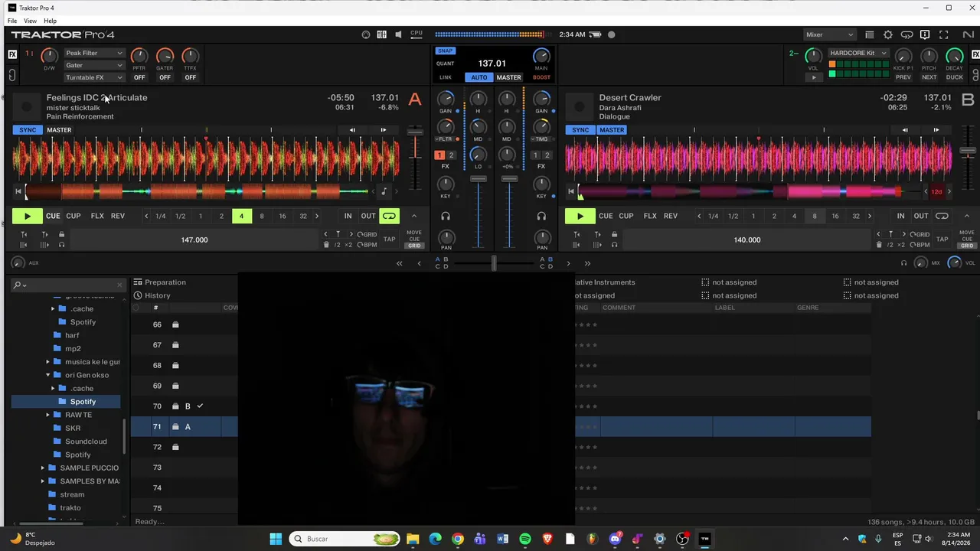Screen dimensions: 980x551
Task: Toggle the SNAP button
Action: [x=445, y=51]
